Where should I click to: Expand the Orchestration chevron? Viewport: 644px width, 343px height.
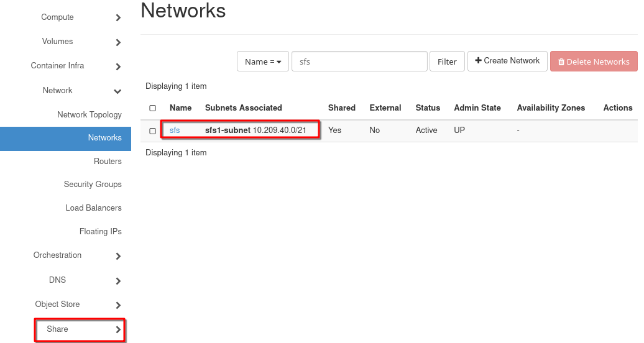coord(118,257)
